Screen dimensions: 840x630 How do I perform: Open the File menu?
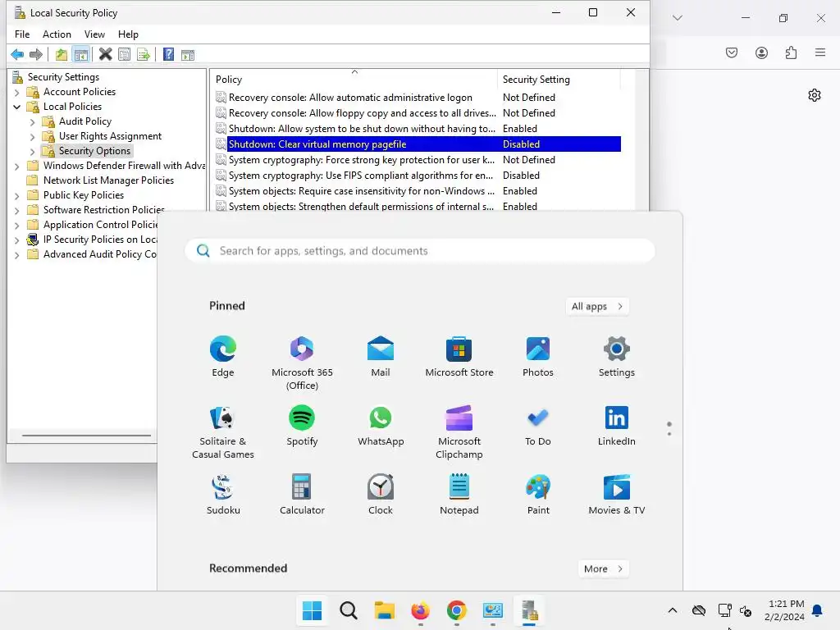pos(22,34)
